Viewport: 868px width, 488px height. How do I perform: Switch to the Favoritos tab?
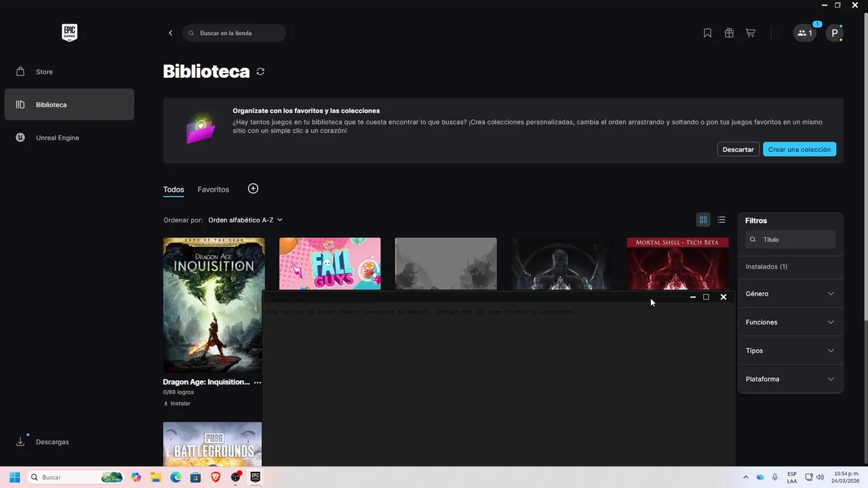[x=213, y=190]
